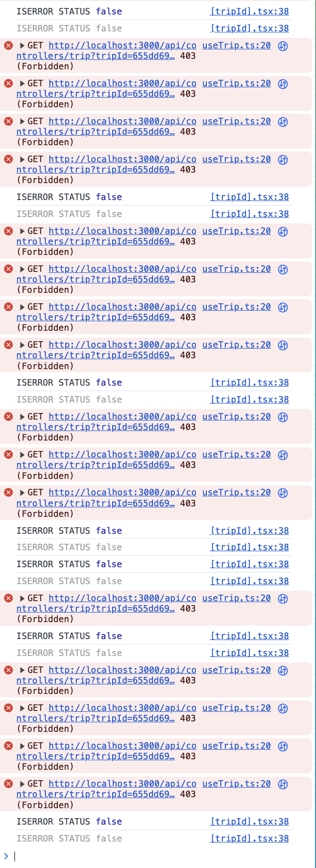Click the red error icon on the last 403 error
The height and width of the screenshot is (868, 316).
pyautogui.click(x=8, y=784)
